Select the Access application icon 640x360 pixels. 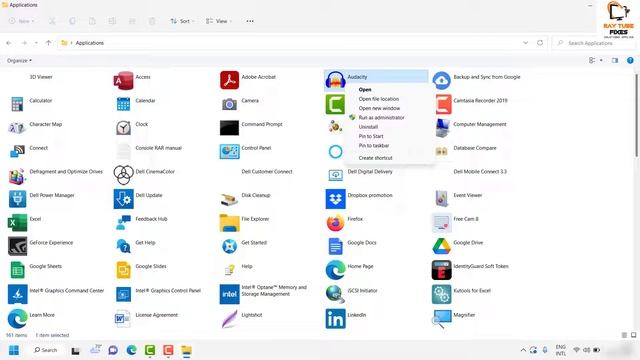coord(123,80)
